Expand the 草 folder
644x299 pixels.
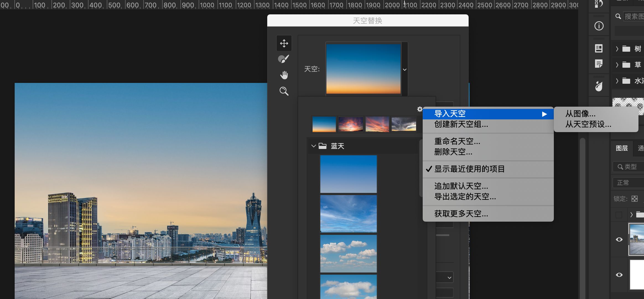[x=617, y=65]
